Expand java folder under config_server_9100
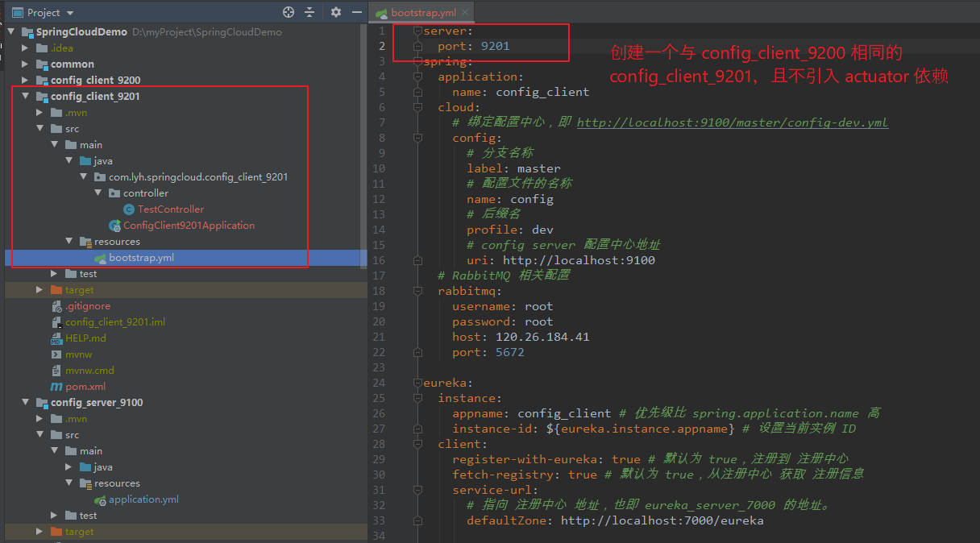Viewport: 980px width, 543px height. coord(69,467)
